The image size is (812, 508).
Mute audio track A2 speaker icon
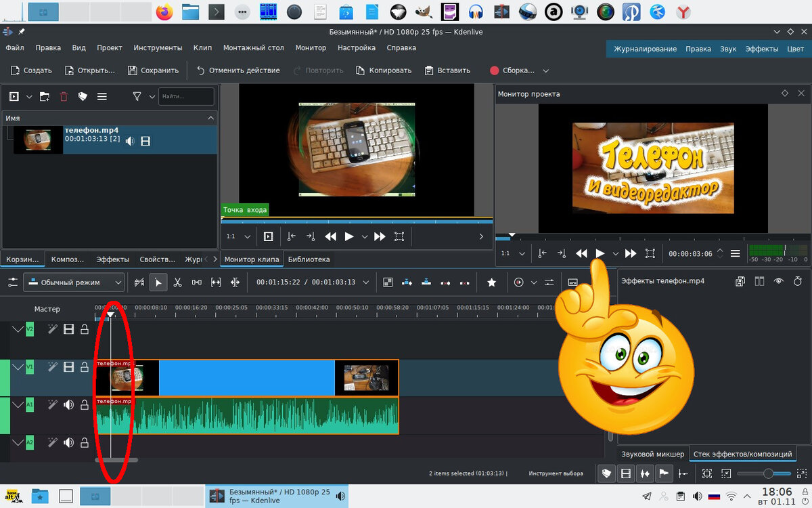68,442
